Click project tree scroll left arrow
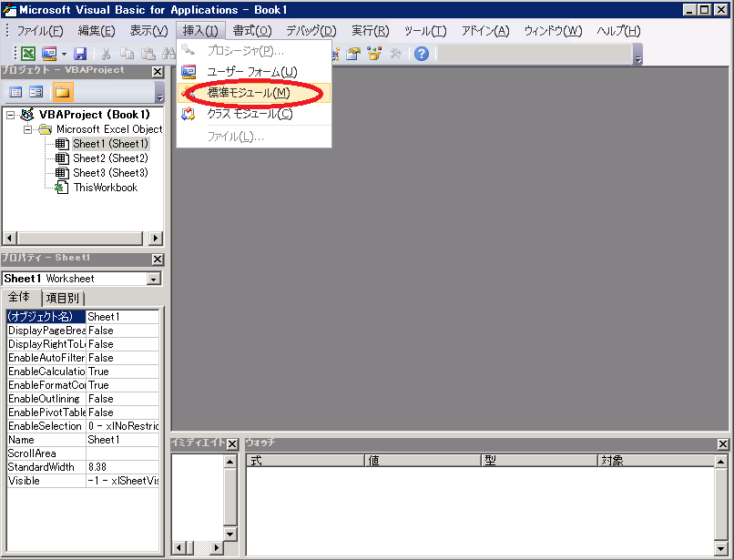This screenshot has width=734, height=560. coord(10,238)
